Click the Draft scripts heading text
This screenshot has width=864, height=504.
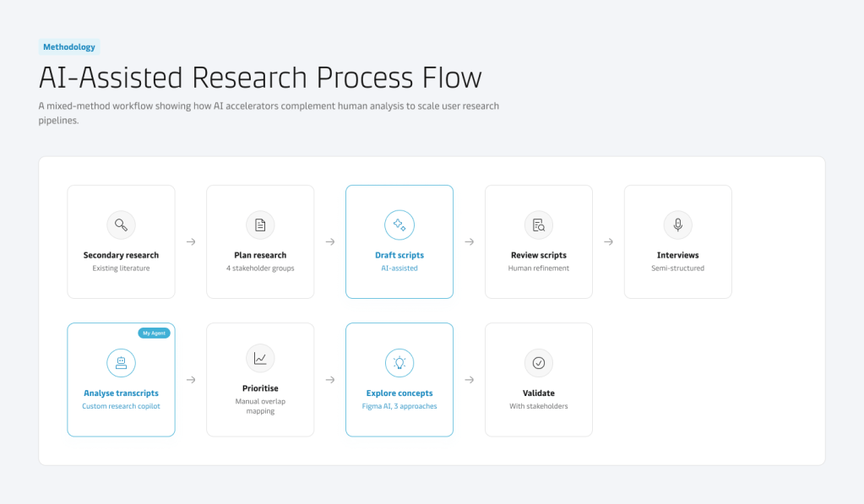click(x=399, y=255)
